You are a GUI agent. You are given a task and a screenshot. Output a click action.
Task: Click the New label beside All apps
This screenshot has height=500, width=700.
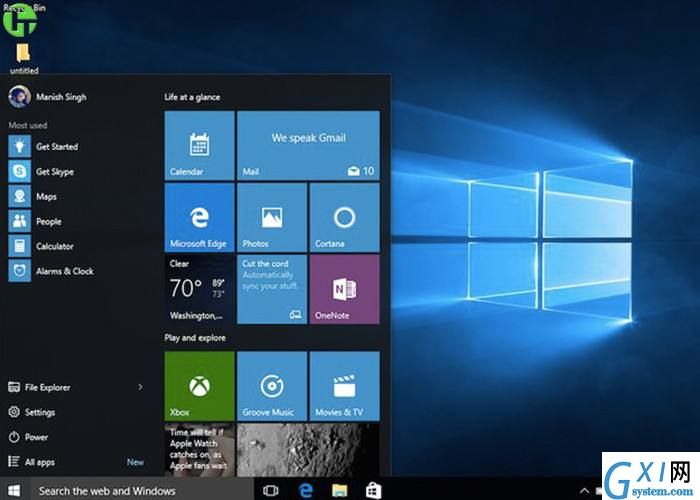tap(135, 462)
